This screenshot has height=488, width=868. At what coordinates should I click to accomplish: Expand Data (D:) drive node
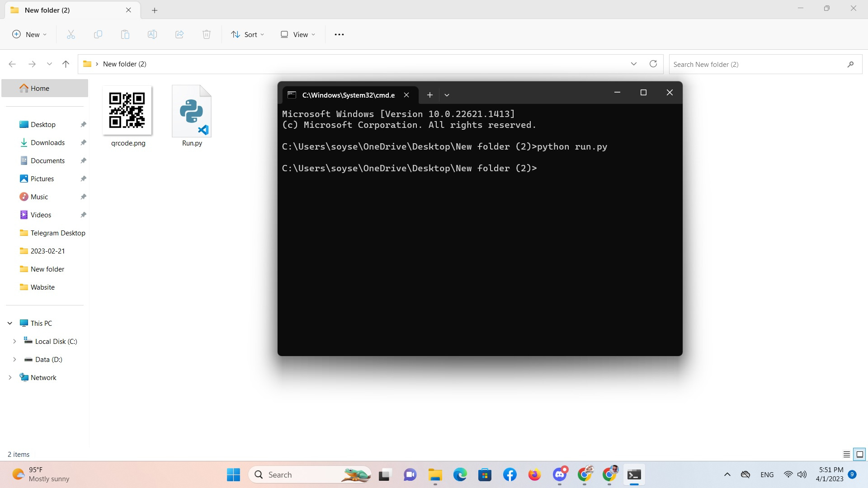click(x=14, y=359)
